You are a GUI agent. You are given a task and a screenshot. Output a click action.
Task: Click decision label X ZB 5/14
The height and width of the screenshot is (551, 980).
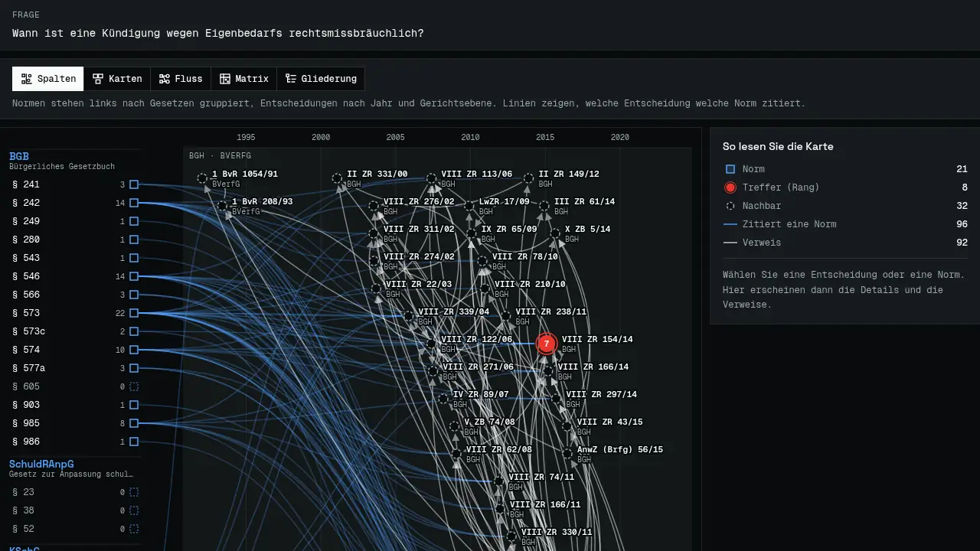point(588,229)
